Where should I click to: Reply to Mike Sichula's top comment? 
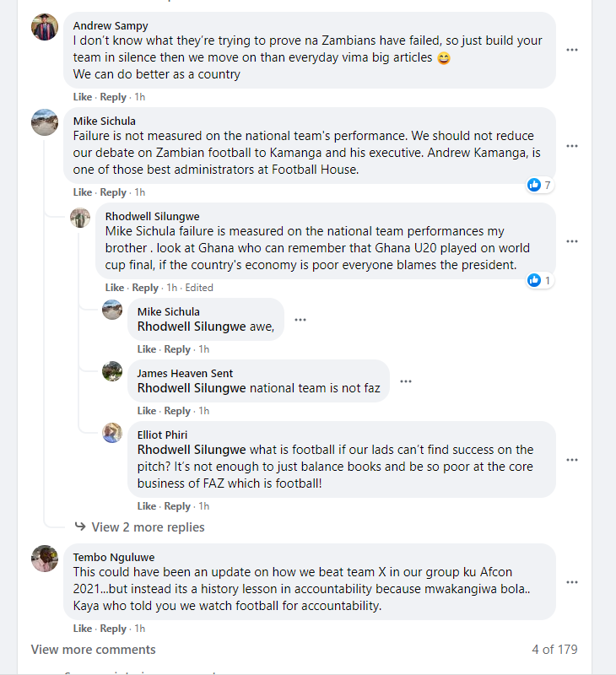click(x=113, y=192)
